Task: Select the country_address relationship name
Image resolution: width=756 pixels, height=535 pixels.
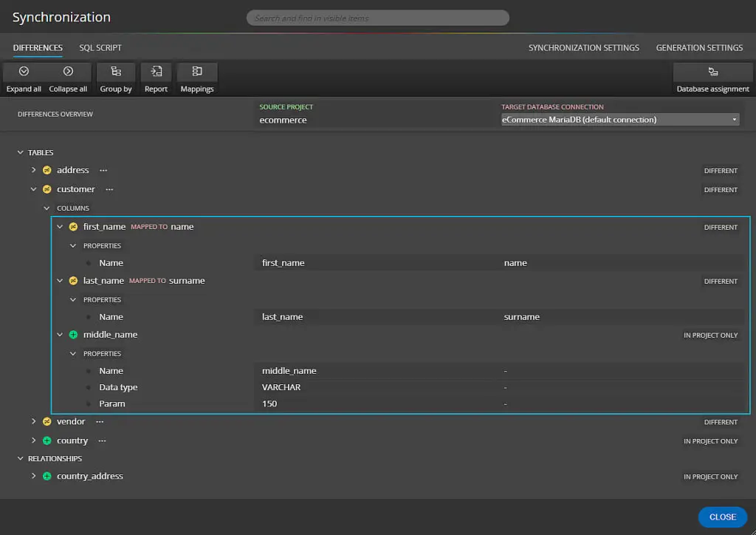Action: point(89,476)
